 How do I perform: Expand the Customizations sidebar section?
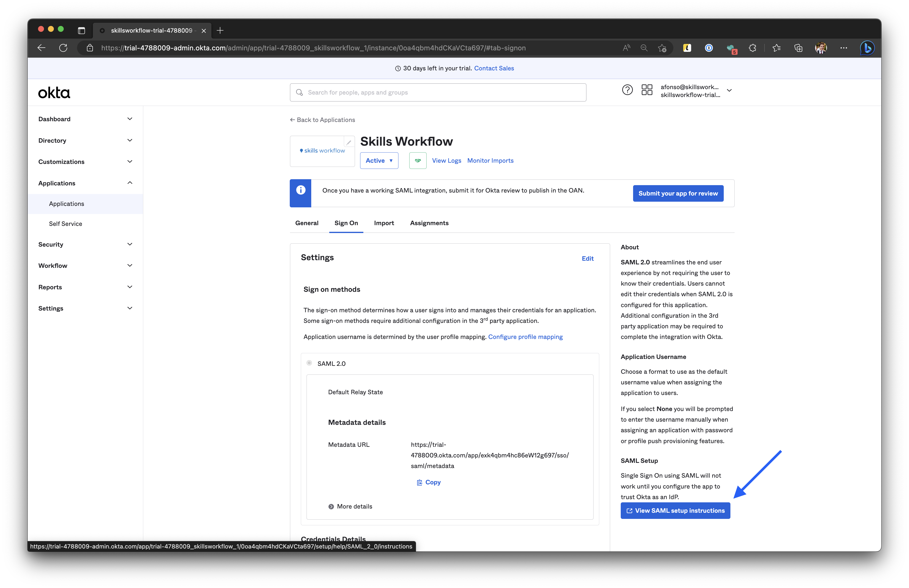[85, 162]
